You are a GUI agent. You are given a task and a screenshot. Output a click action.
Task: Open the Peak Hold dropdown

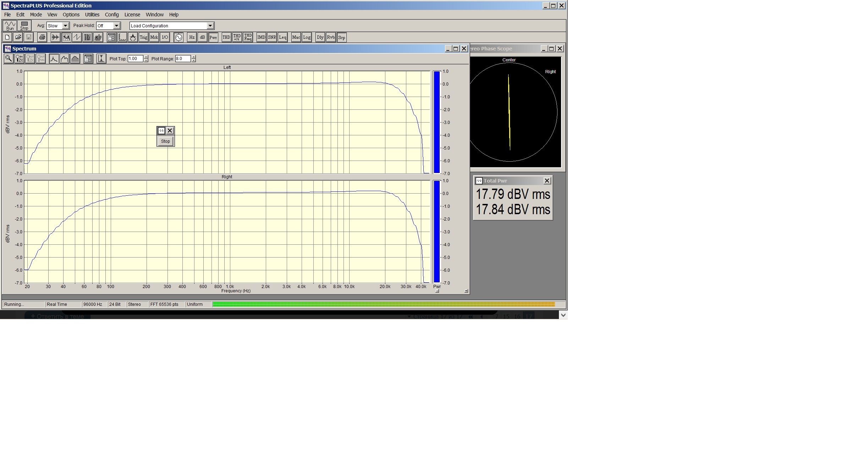tap(116, 26)
